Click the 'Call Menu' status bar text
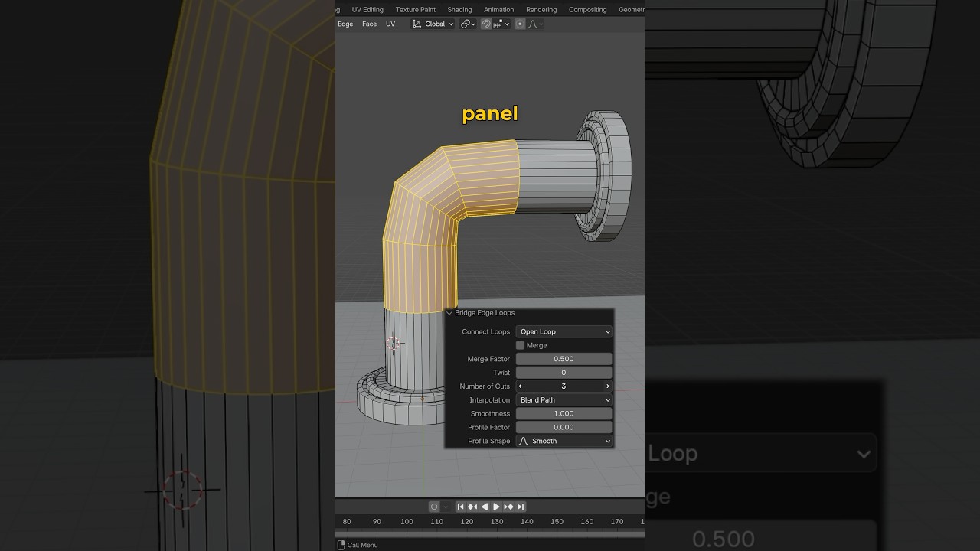This screenshot has width=980, height=551. pyautogui.click(x=363, y=545)
